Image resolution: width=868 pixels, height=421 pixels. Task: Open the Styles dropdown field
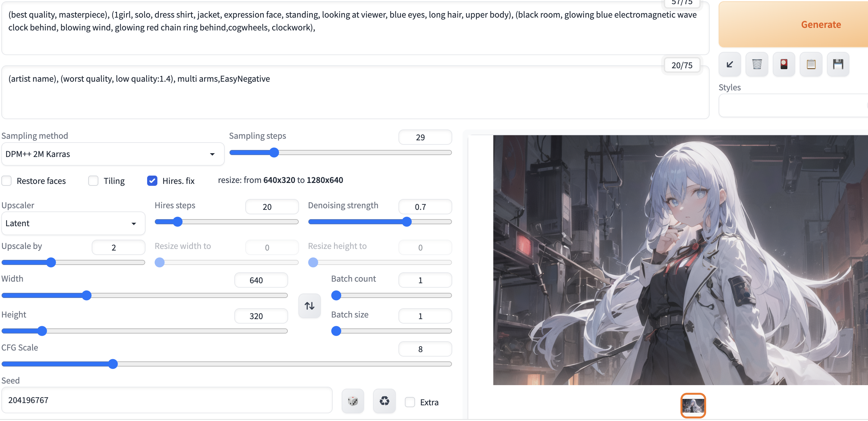click(792, 106)
